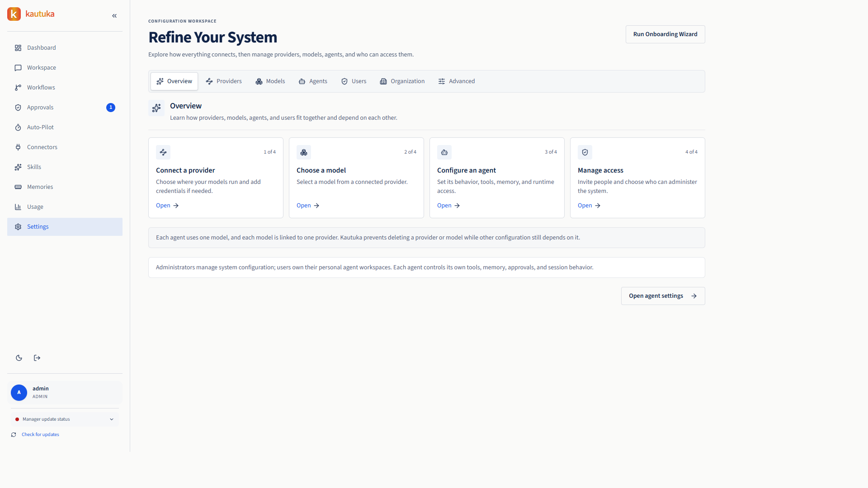
Task: Click the Choose a model card icon
Action: [304, 152]
